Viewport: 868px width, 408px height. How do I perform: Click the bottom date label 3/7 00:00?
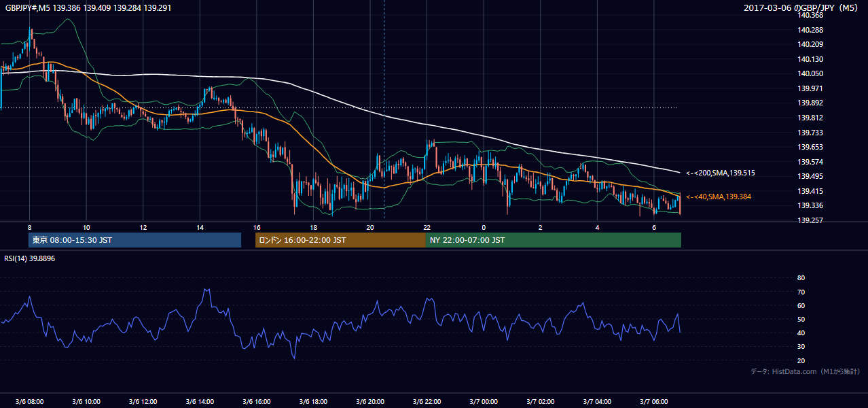pyautogui.click(x=484, y=401)
